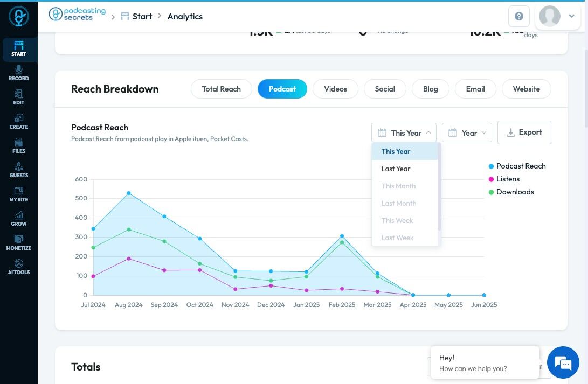Click the microphone logo atop the sidebar
The height and width of the screenshot is (384, 588).
coord(19,17)
